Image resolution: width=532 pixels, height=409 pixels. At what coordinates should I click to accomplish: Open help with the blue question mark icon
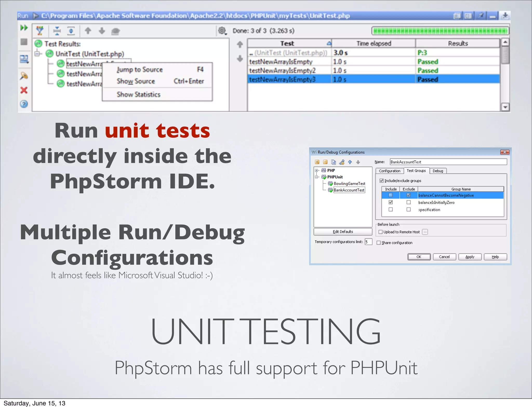[24, 104]
